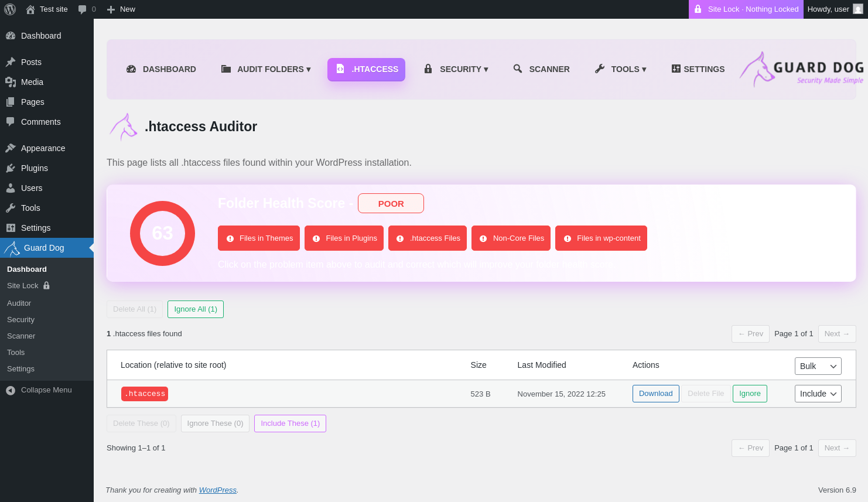Click the 63 health score ring
The height and width of the screenshot is (502, 868).
pos(162,233)
